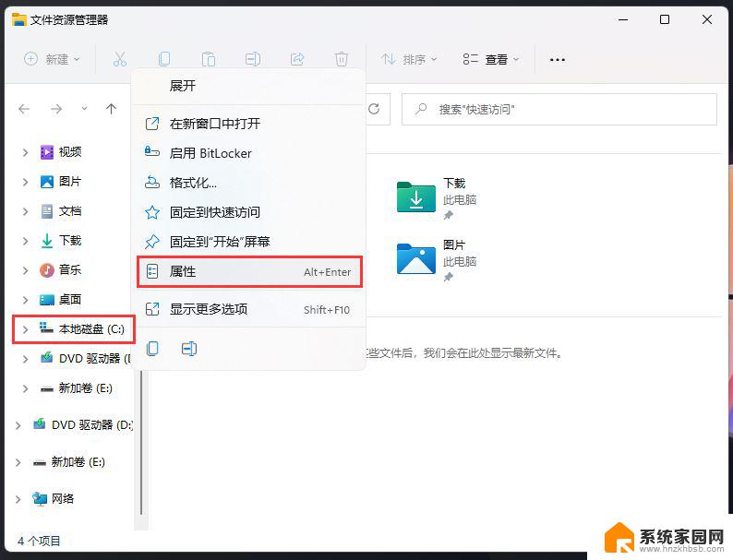Viewport: 733px width, 560px height.
Task: Select 格式化... from context menu
Action: click(248, 183)
